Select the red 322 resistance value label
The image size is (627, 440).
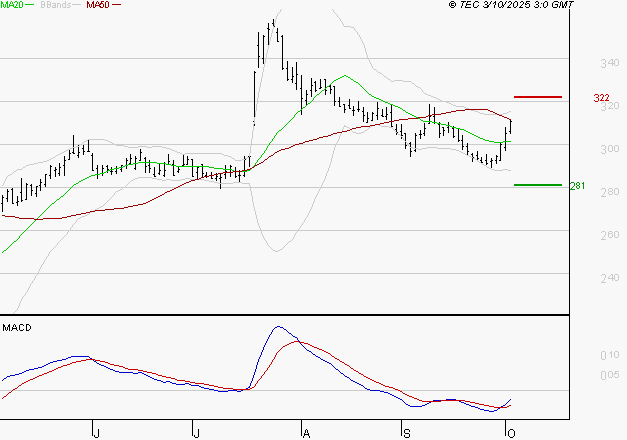[601, 98]
